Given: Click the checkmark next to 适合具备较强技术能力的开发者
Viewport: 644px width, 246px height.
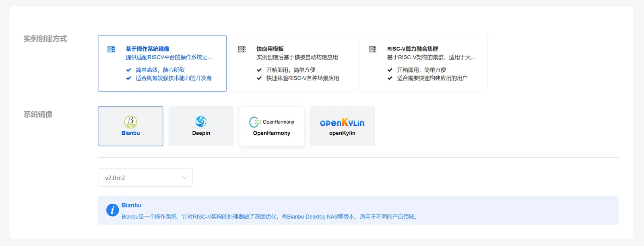Looking at the screenshot, I should 129,78.
